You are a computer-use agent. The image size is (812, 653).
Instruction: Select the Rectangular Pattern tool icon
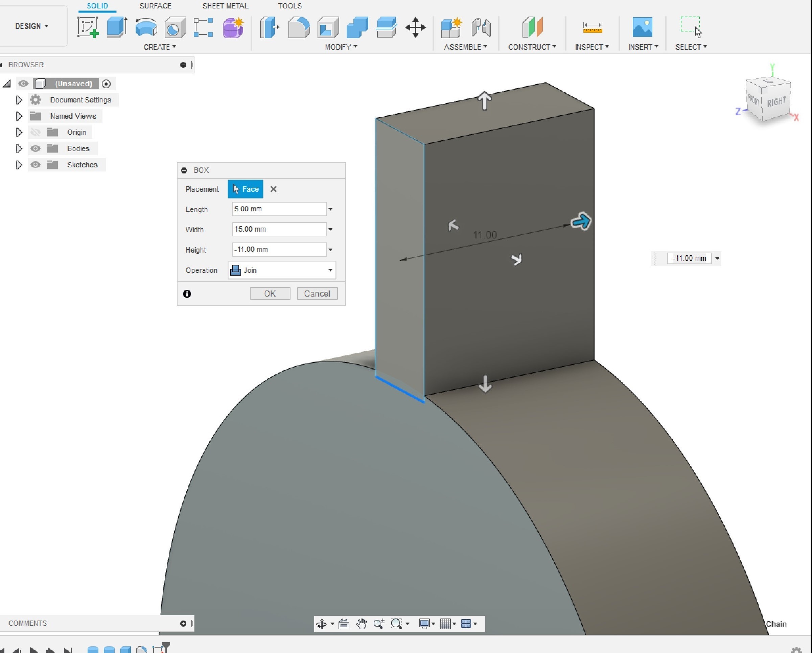tap(203, 27)
